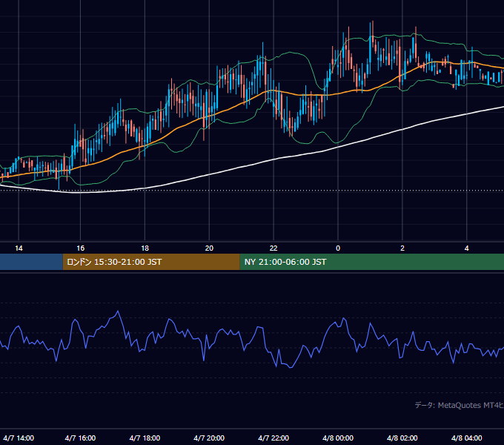Viewport: 504px width, 445px height.
Task: Click the 4/7 14:00 date label
Action: [x=19, y=438]
